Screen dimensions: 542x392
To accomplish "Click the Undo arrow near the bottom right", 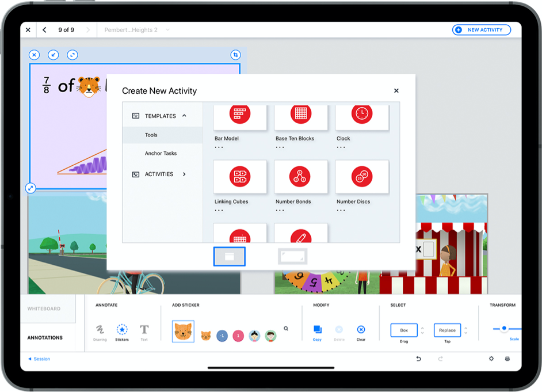I will coord(418,359).
